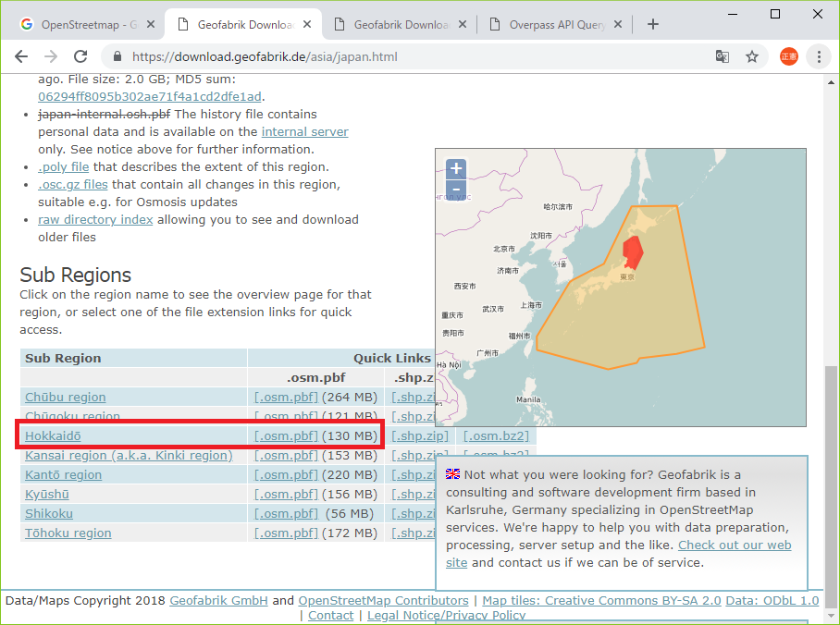Image resolution: width=840 pixels, height=625 pixels.
Task: Zoom in on the map with plus button
Action: (456, 168)
